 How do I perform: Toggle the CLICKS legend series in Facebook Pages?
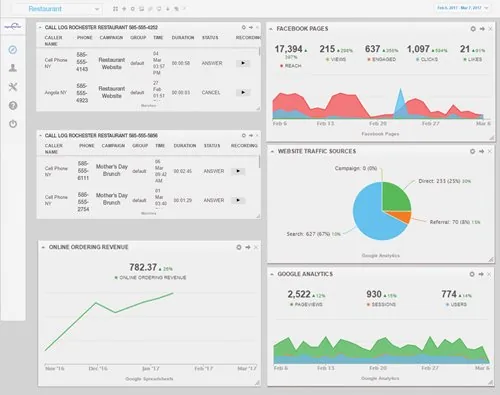coord(427,59)
